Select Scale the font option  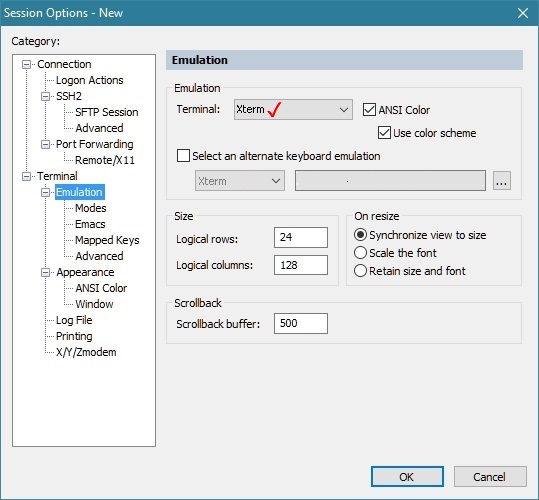click(360, 253)
